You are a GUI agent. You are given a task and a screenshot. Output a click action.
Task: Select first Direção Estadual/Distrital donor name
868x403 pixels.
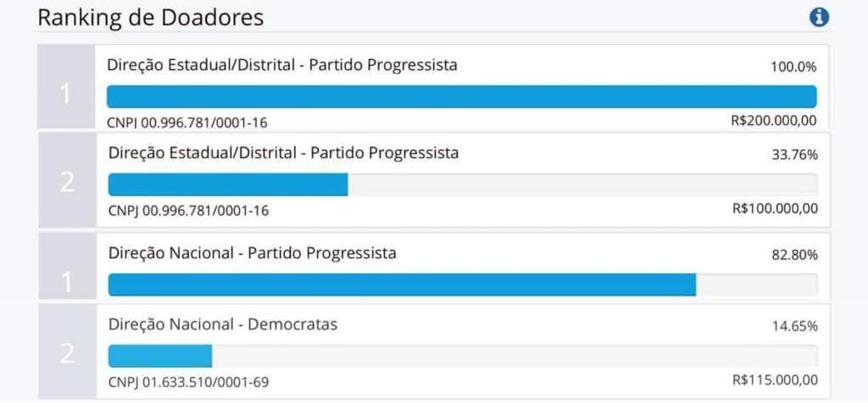[x=282, y=64]
